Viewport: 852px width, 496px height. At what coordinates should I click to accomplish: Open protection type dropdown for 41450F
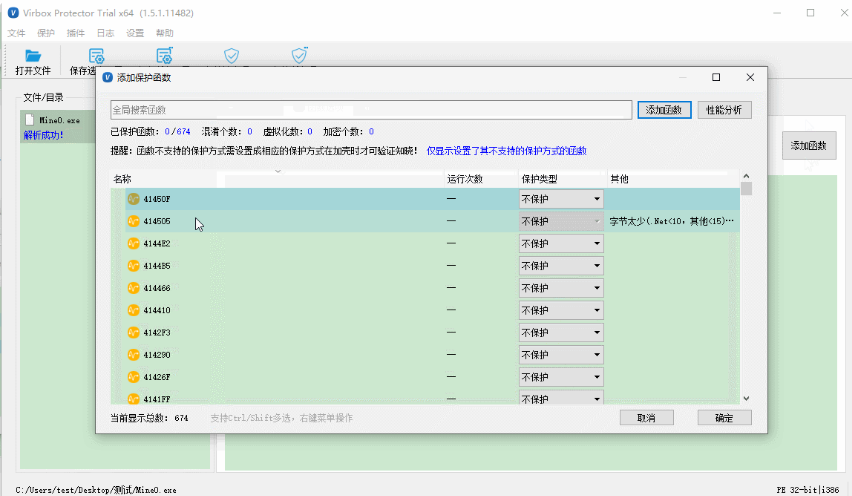tap(561, 199)
